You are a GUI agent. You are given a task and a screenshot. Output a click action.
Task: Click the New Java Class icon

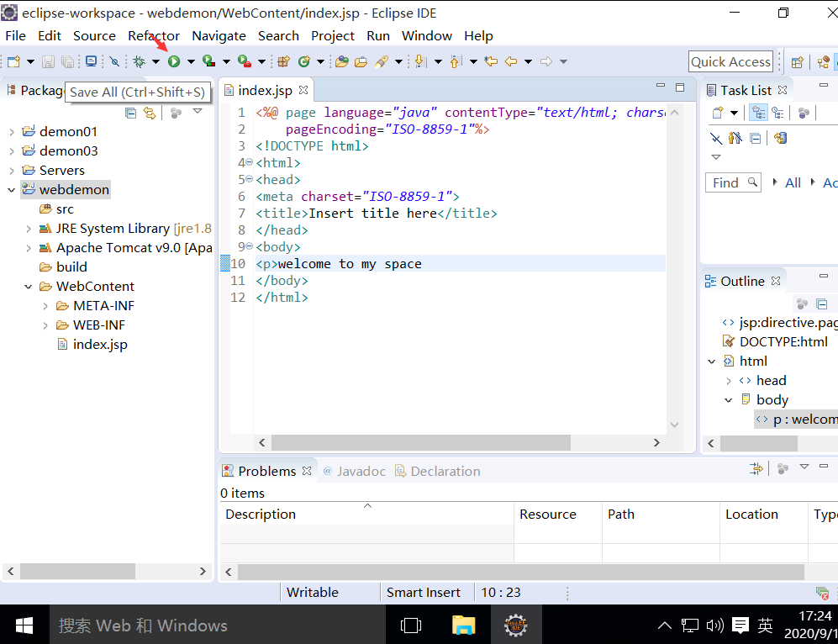[x=304, y=61]
